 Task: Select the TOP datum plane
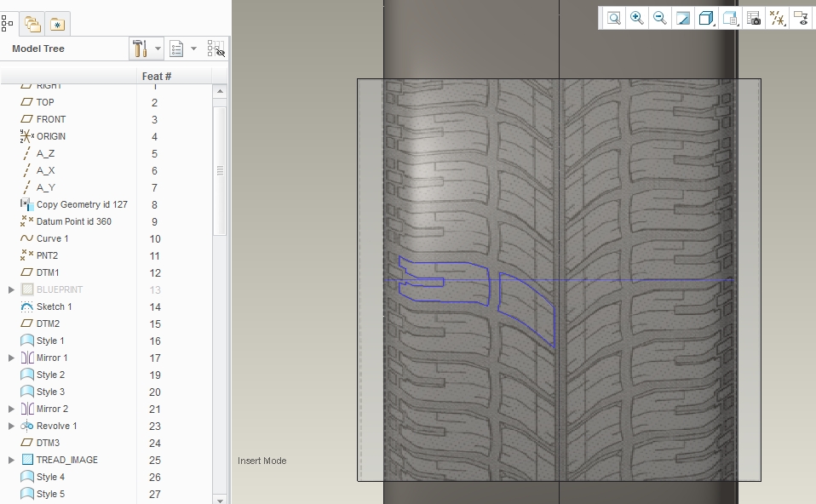(x=45, y=102)
